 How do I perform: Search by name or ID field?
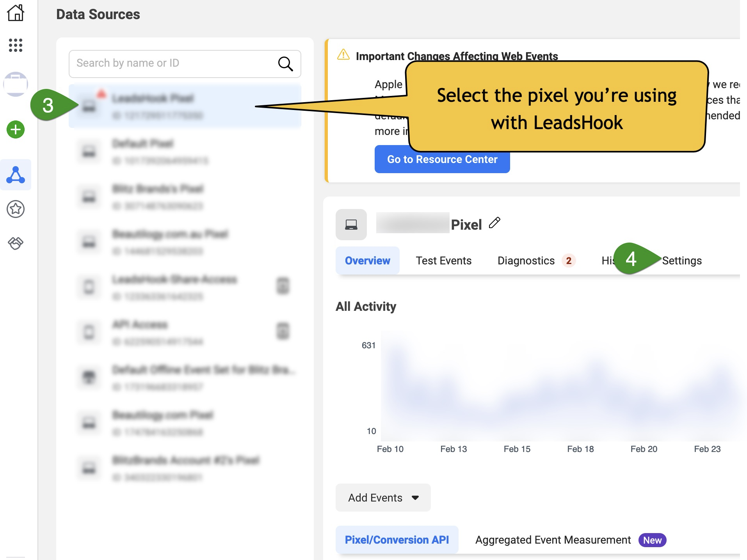185,64
